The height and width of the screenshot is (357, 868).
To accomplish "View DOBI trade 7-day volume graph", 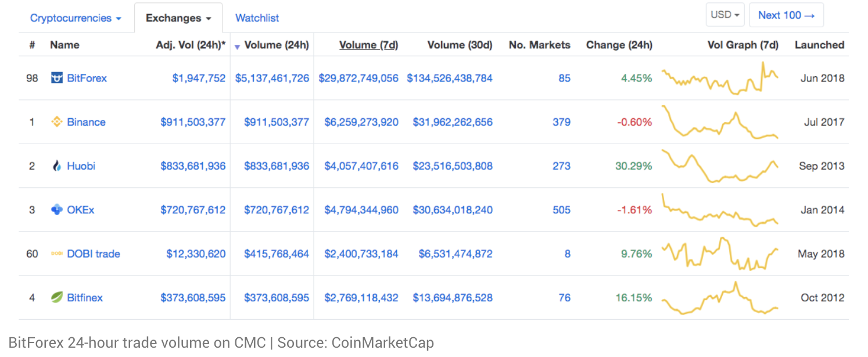I will coord(720,254).
